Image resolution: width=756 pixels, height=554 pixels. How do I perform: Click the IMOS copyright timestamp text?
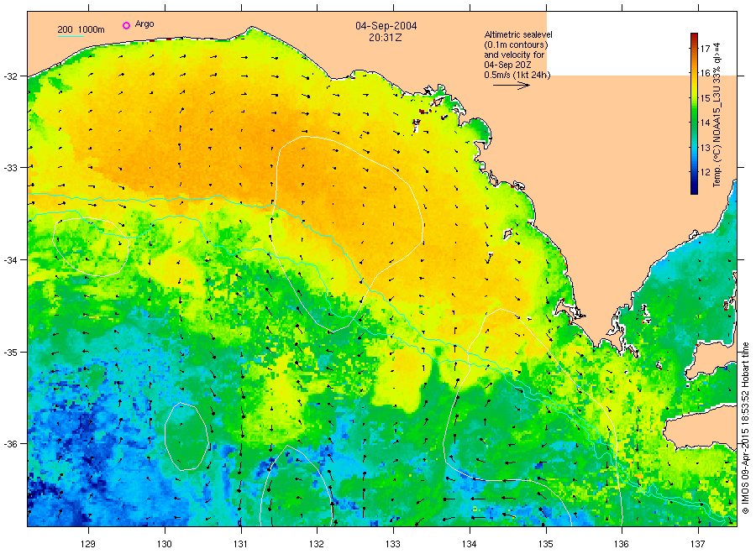tap(745, 428)
